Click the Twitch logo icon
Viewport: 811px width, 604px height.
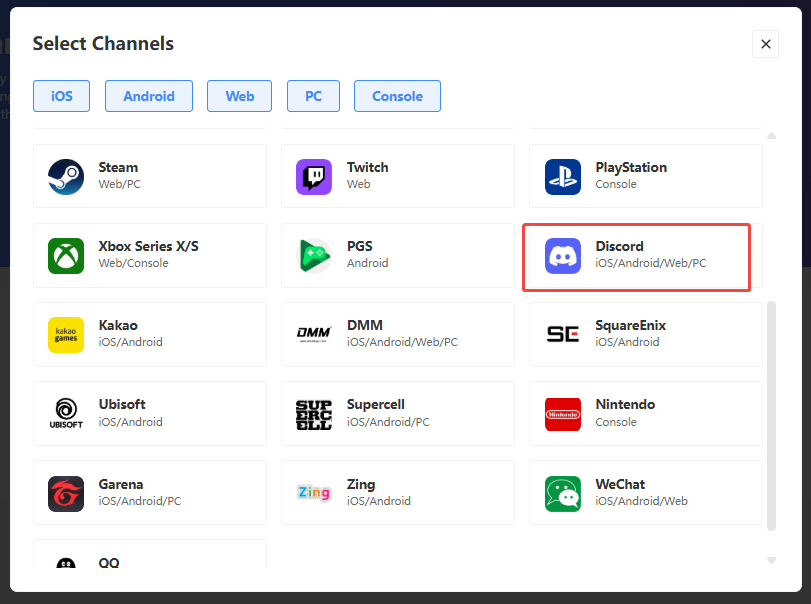(314, 177)
